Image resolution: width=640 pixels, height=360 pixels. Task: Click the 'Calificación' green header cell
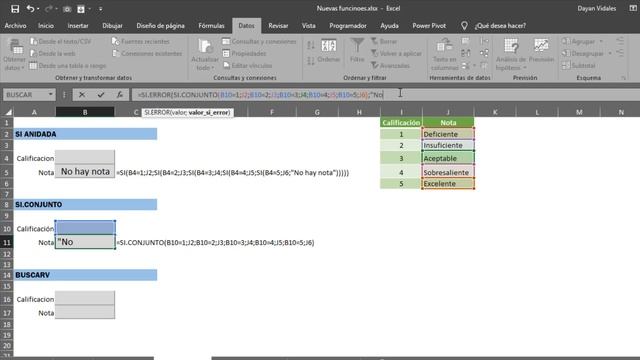pyautogui.click(x=401, y=122)
